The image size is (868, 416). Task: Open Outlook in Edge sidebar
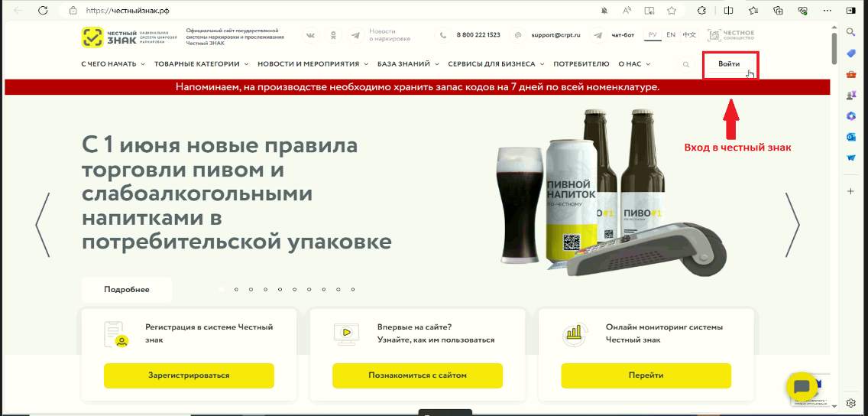(851, 136)
